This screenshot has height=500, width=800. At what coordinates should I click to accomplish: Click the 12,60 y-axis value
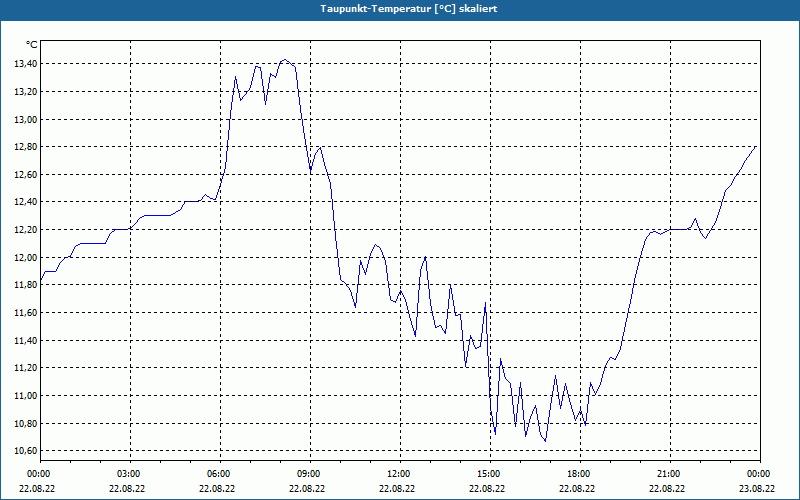click(26, 174)
